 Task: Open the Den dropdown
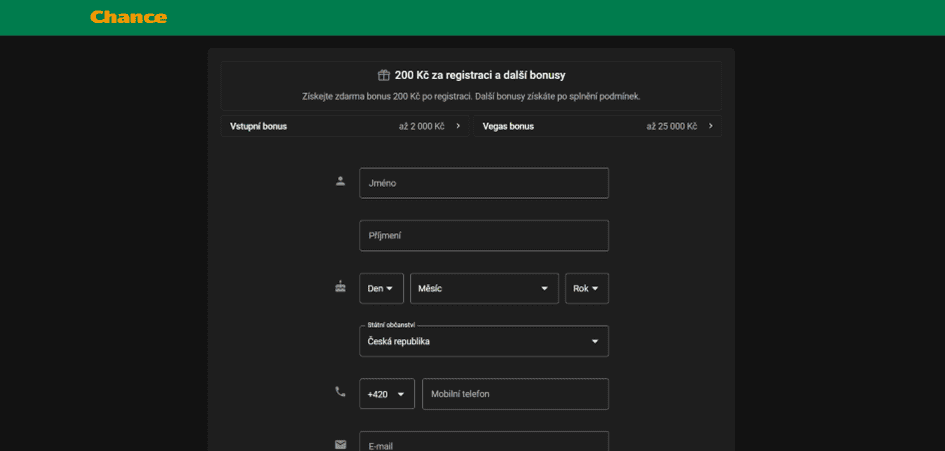pos(381,288)
